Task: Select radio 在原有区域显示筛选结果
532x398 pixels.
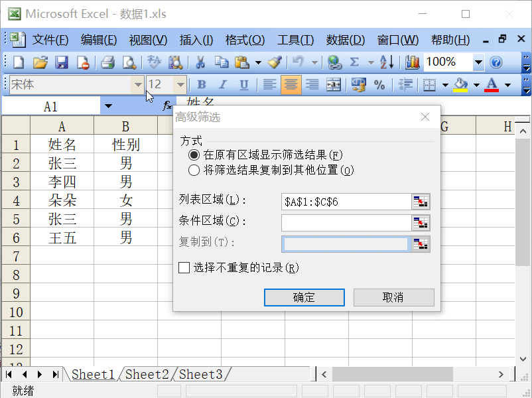Action: click(x=193, y=155)
